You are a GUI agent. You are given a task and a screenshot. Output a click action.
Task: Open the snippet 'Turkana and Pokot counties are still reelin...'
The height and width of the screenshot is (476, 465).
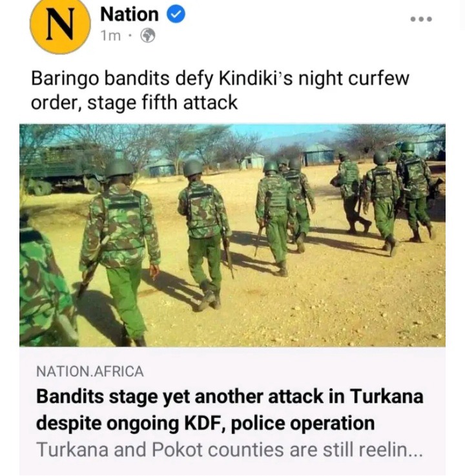(x=229, y=450)
